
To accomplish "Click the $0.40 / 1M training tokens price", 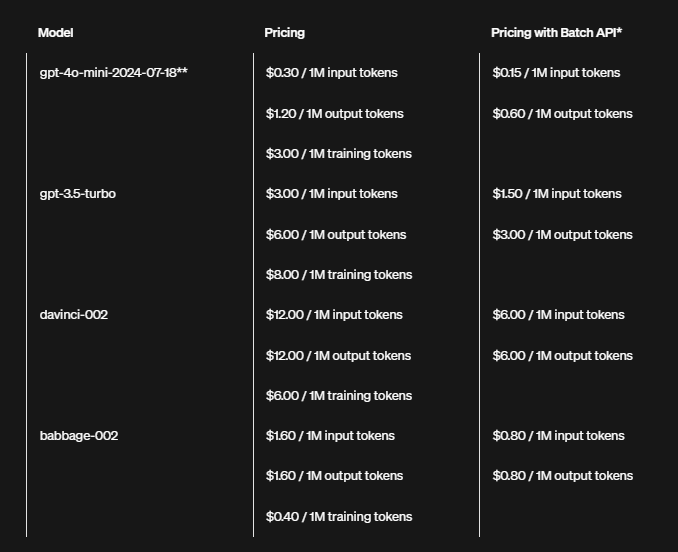I will [x=338, y=517].
